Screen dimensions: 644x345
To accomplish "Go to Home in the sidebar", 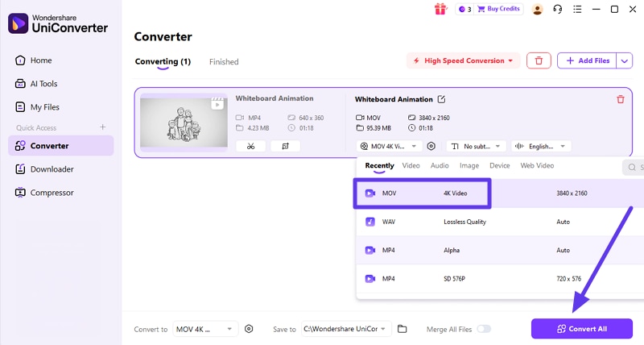I will click(x=34, y=60).
